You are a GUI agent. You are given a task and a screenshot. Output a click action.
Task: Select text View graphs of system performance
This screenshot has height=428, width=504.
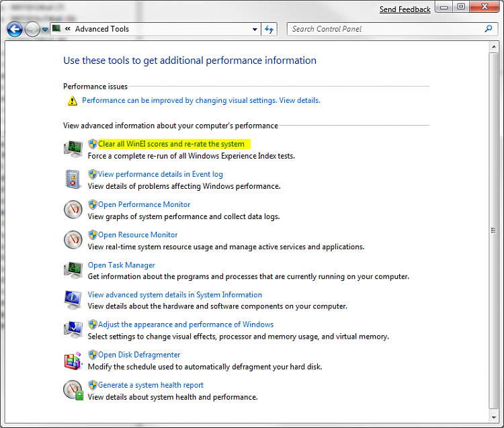point(183,216)
